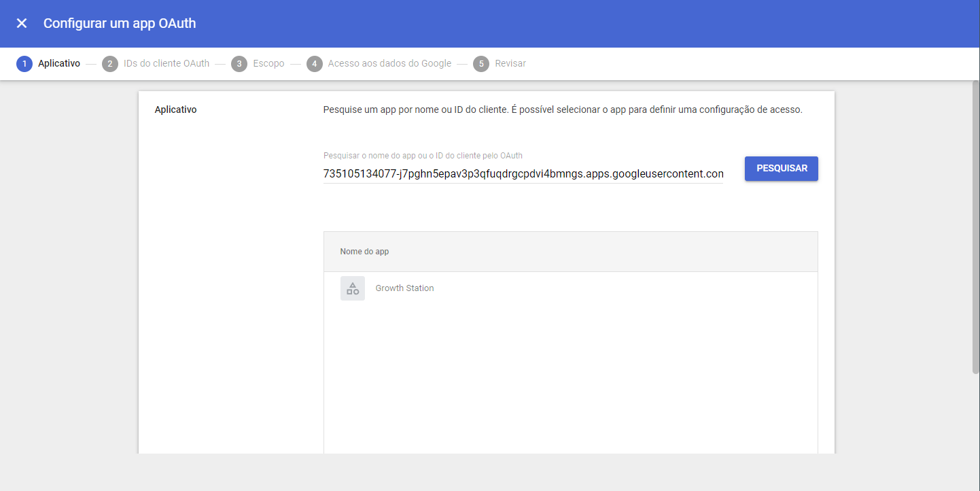
Task: Click the step 2 number circle
Action: 110,64
